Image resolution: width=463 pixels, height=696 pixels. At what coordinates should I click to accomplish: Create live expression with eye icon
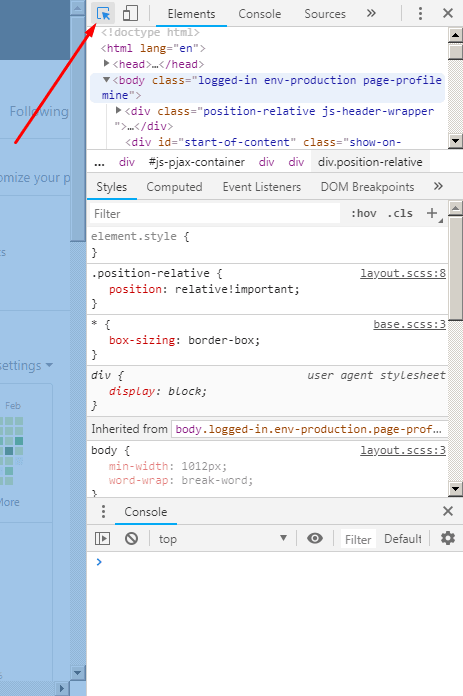click(315, 538)
